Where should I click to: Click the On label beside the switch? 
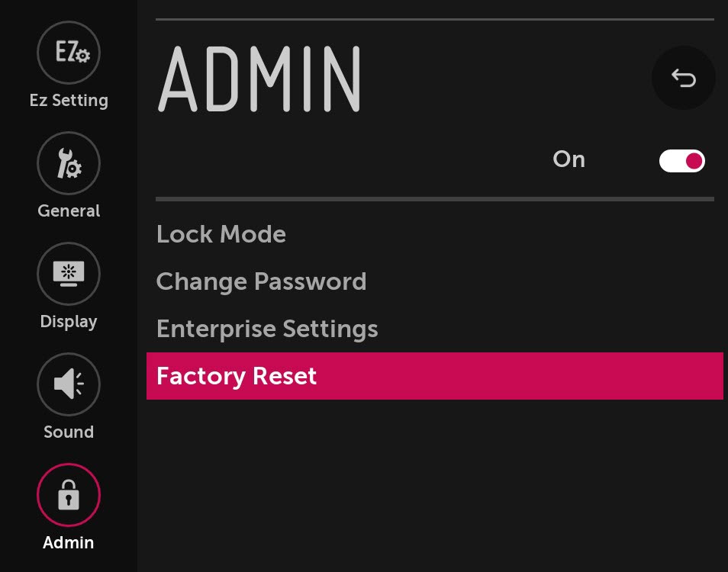[569, 159]
